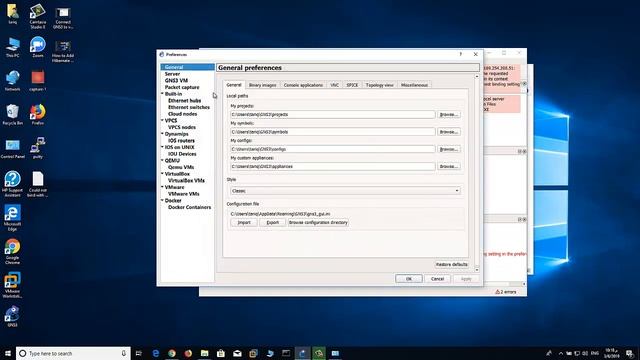The height and width of the screenshot is (360, 640).
Task: Collapse the VPCS tree section
Action: pyautogui.click(x=162, y=120)
